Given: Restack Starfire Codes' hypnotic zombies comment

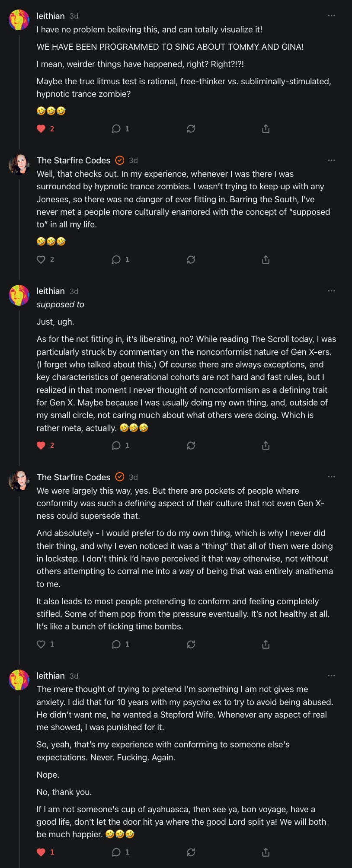Looking at the screenshot, I should pos(191,259).
